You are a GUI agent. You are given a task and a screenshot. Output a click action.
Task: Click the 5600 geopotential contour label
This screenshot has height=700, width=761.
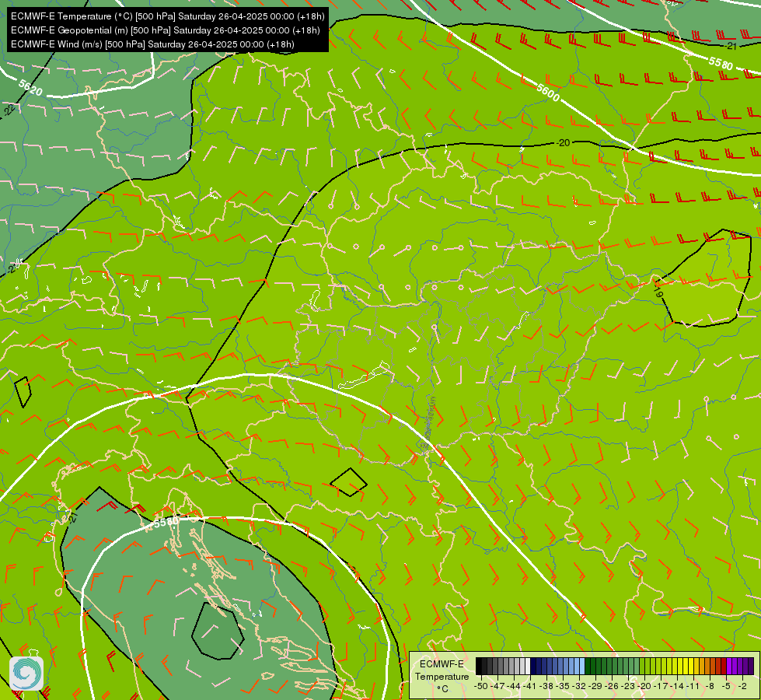[548, 93]
